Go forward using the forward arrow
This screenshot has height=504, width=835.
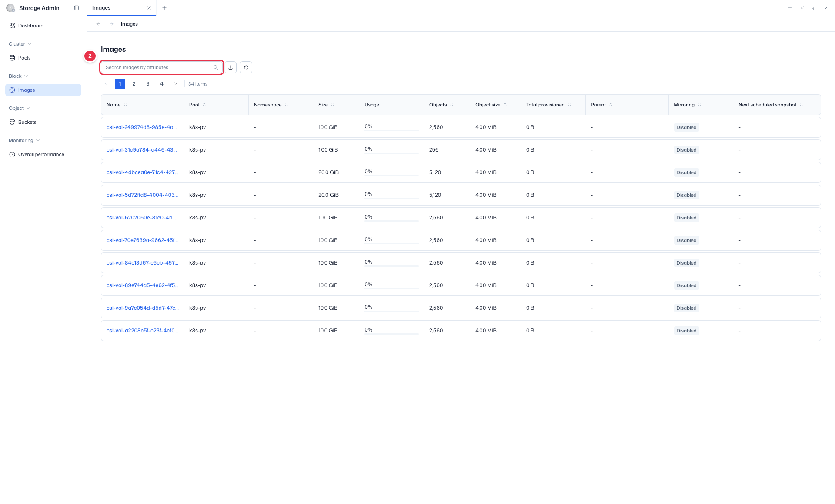111,24
